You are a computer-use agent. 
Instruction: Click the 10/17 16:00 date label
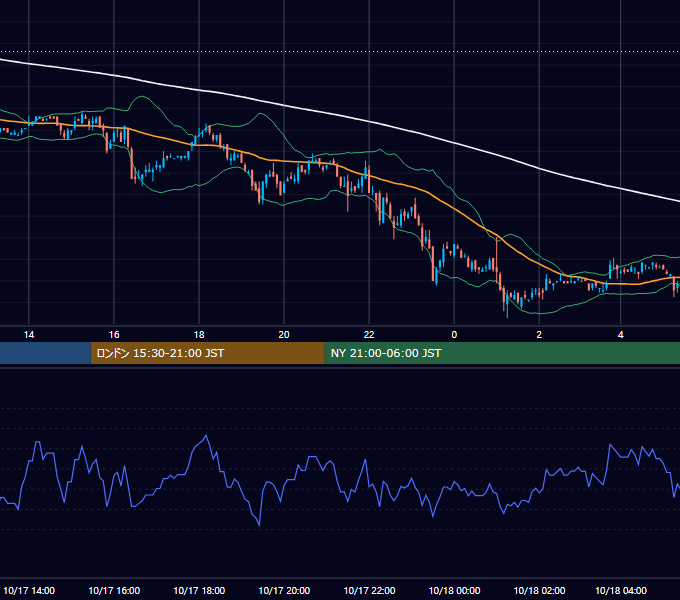(x=114, y=590)
